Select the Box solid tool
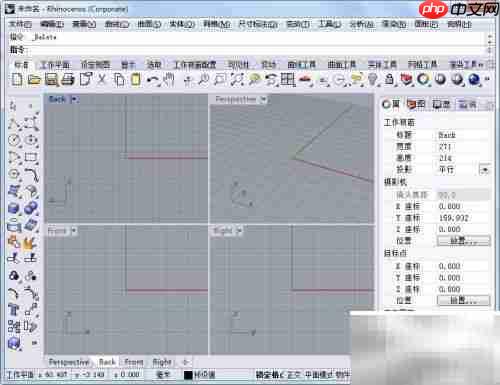Viewport: 500px width, 385px height. pyautogui.click(x=14, y=209)
